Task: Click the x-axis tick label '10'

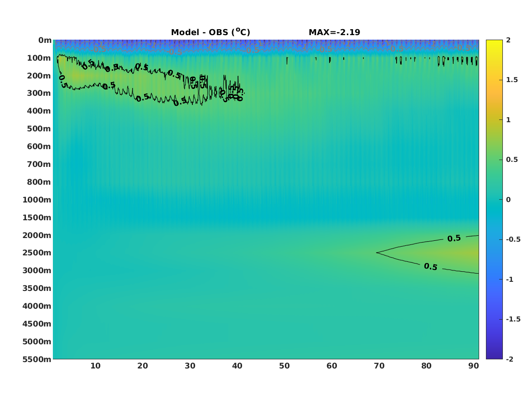Action: click(95, 366)
